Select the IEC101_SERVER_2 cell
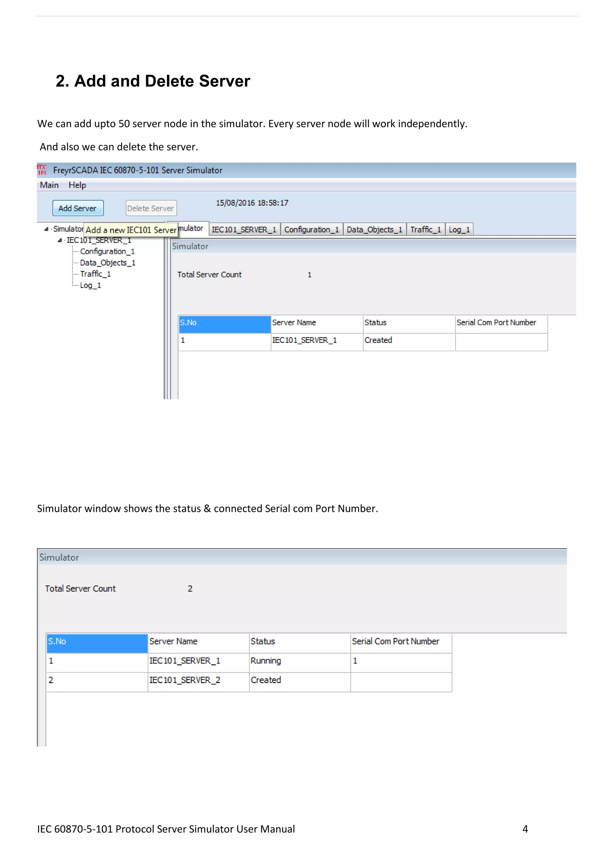The image size is (614, 868). (198, 682)
